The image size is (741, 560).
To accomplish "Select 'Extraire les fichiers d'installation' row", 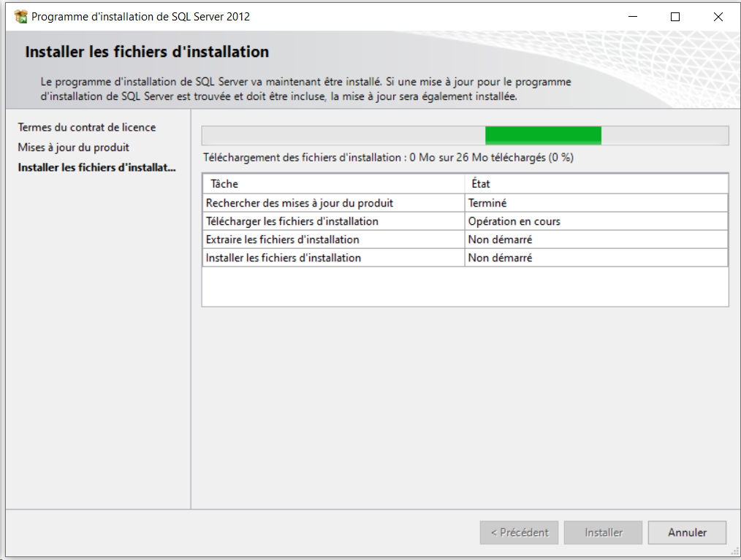I will pyautogui.click(x=465, y=239).
